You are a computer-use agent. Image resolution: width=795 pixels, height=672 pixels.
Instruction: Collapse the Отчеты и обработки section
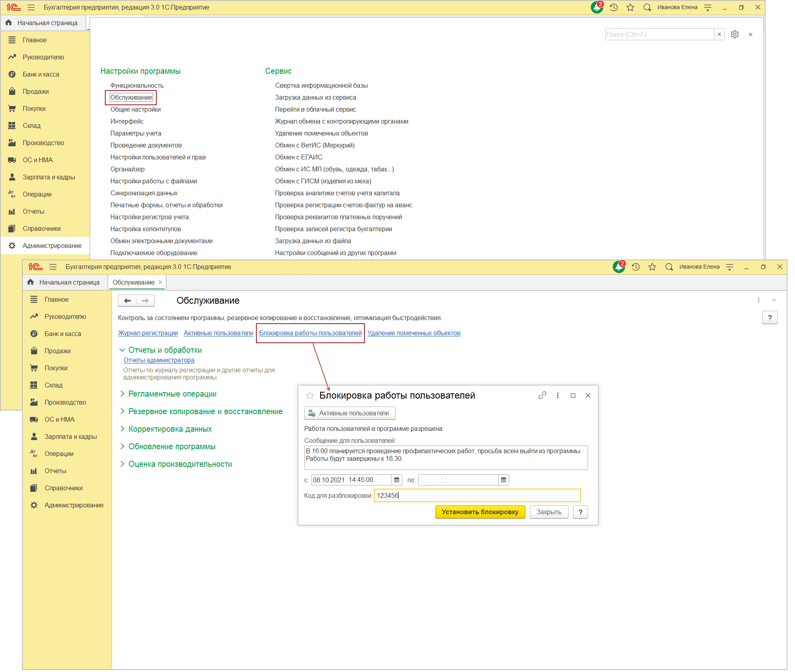point(122,350)
